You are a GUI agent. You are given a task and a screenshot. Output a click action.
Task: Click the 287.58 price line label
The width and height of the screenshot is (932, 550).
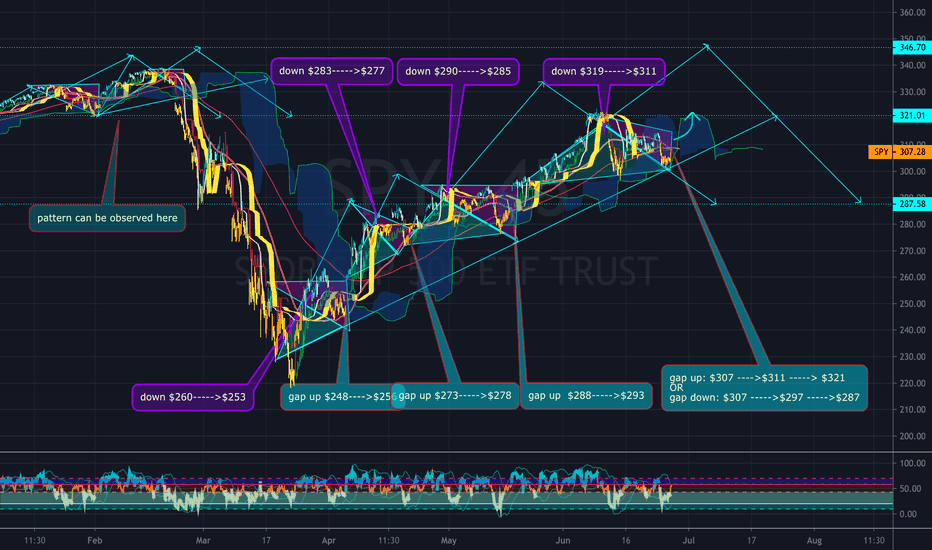[x=912, y=204]
